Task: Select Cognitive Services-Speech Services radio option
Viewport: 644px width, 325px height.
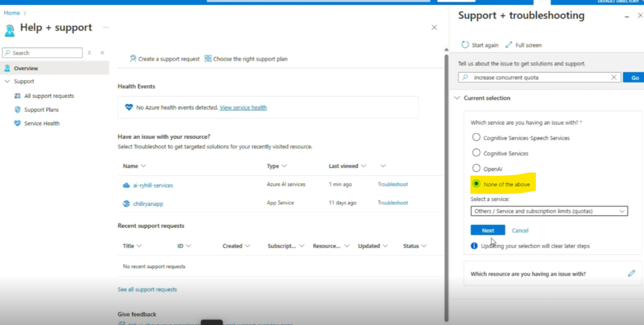Action: tap(476, 137)
